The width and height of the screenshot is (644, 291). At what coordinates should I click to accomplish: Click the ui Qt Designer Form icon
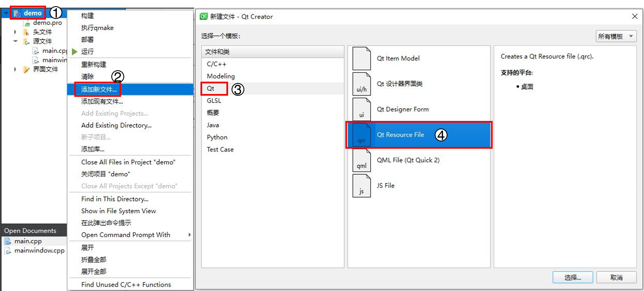tap(361, 109)
